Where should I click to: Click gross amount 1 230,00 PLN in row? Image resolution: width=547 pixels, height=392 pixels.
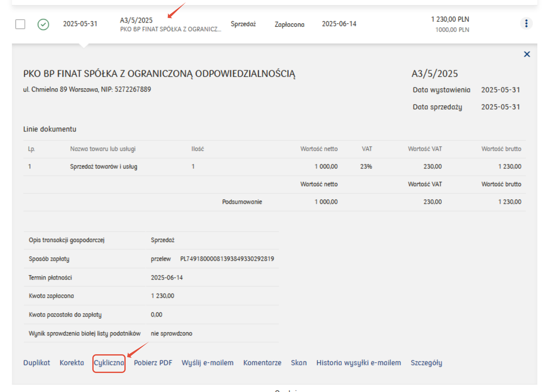450,19
